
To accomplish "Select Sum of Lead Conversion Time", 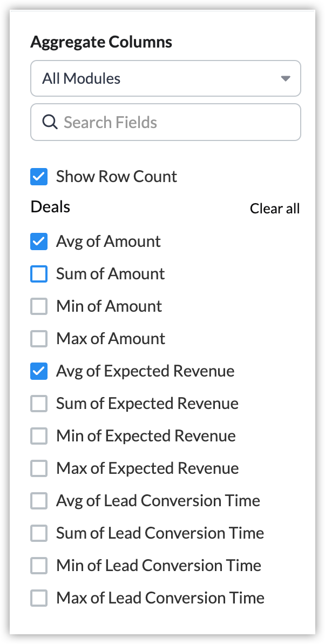I will pos(39,533).
